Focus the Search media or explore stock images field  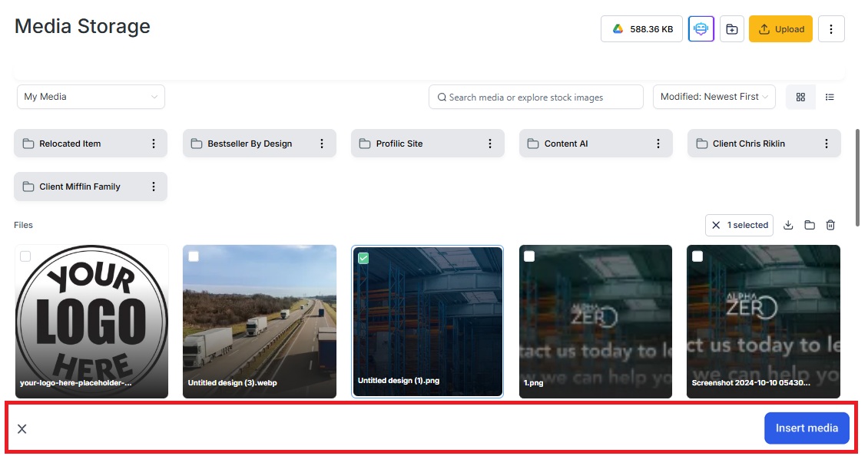click(x=536, y=97)
